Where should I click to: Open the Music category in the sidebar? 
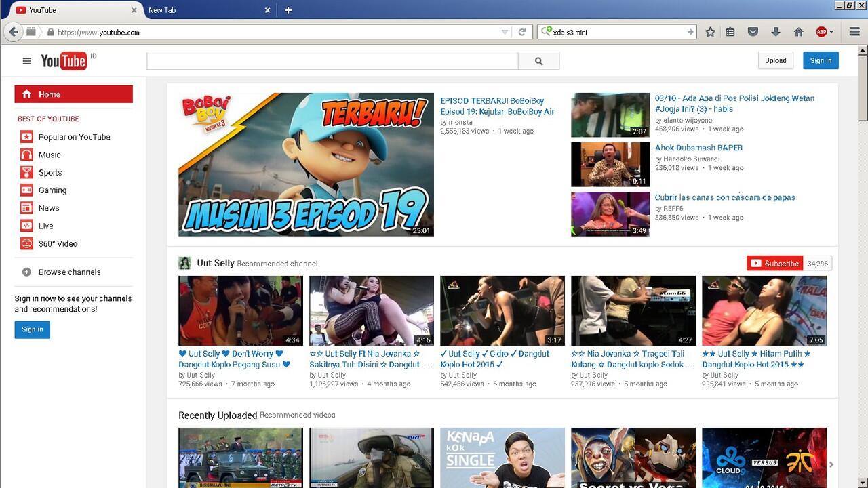click(x=41, y=155)
